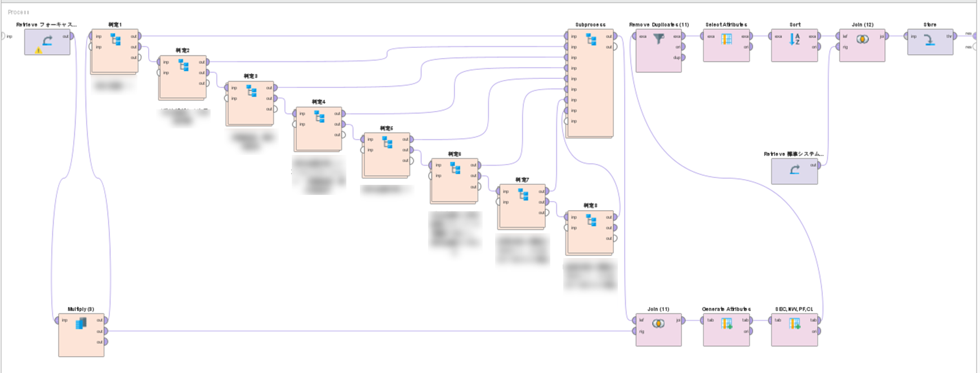
Task: Click the out port of Retrieve 標準システム
Action: (819, 165)
